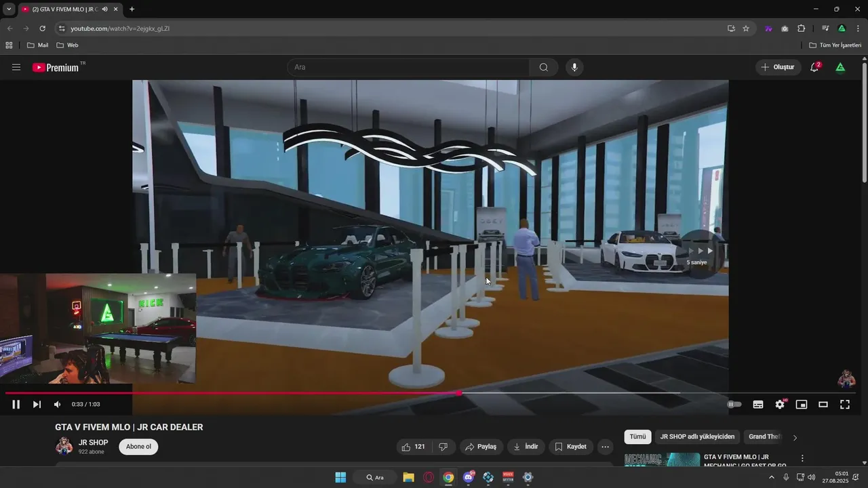Toggle theater mode

(823, 404)
